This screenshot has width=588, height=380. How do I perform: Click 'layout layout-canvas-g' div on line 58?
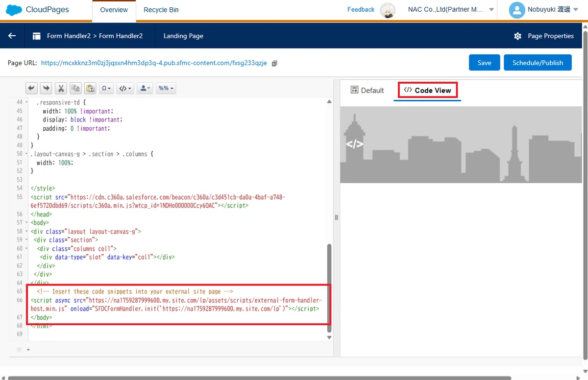tap(86, 231)
